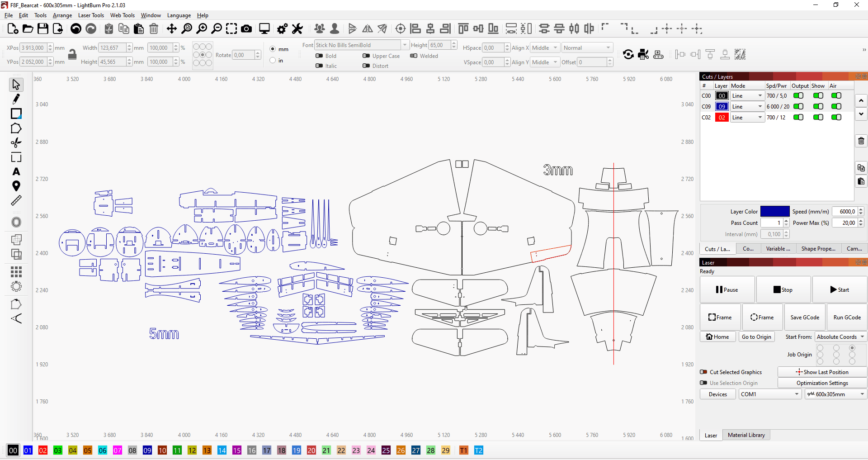Click the Zoom to Frame Selection icon
The width and height of the screenshot is (868, 460).
(231, 29)
